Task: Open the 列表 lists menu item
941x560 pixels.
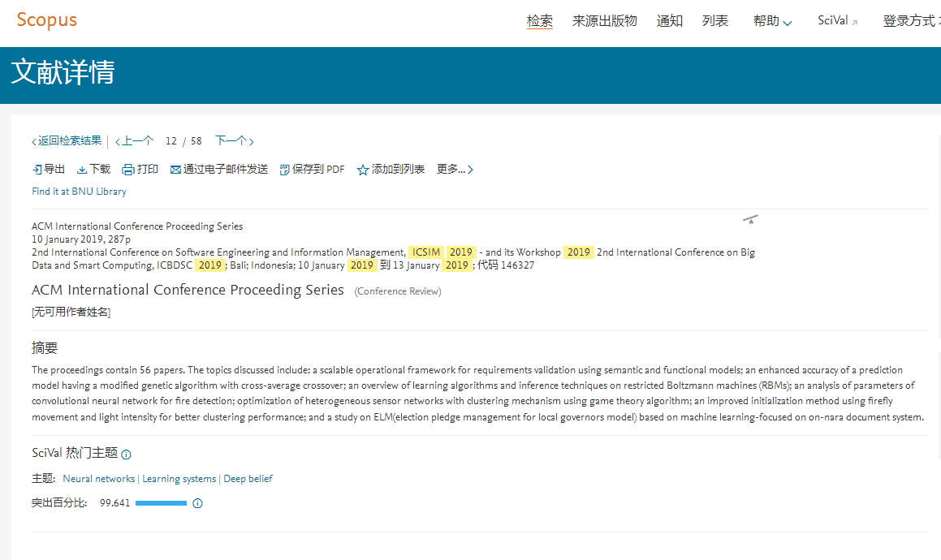Action: [715, 21]
